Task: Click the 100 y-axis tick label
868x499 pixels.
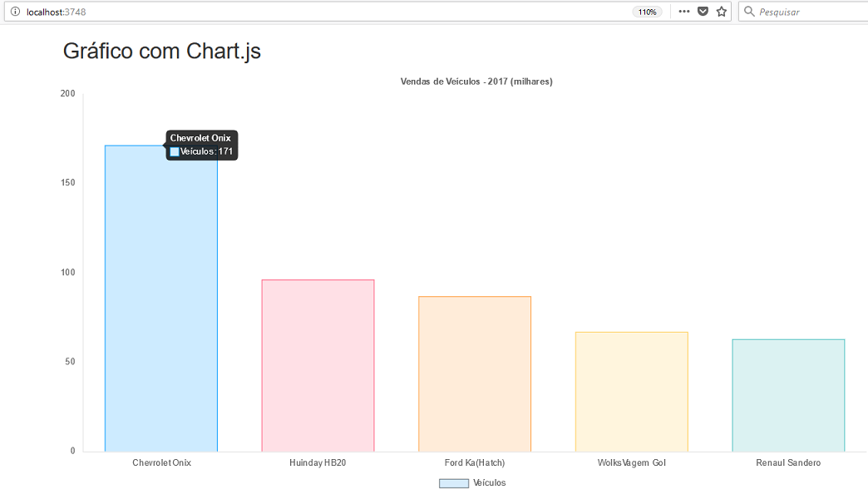Action: (67, 273)
